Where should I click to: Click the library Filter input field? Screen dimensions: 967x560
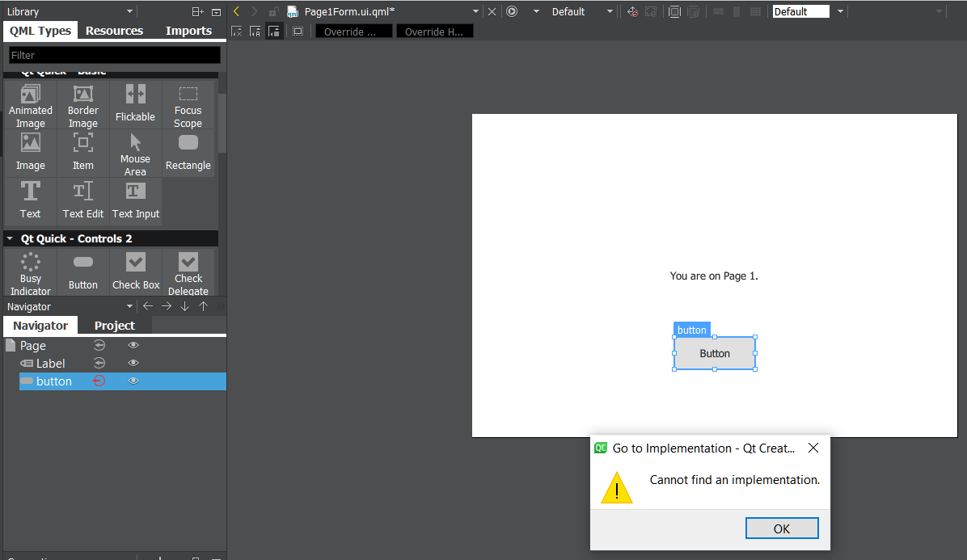coord(114,55)
